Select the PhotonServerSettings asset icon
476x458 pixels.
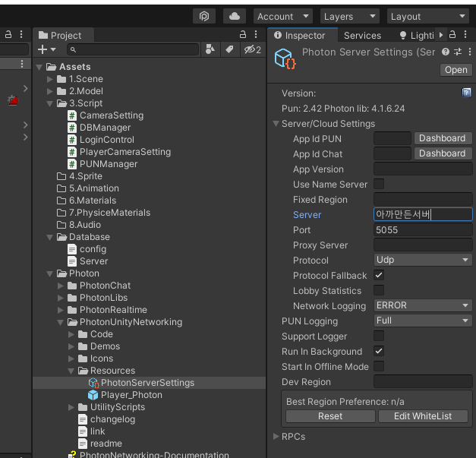(93, 383)
